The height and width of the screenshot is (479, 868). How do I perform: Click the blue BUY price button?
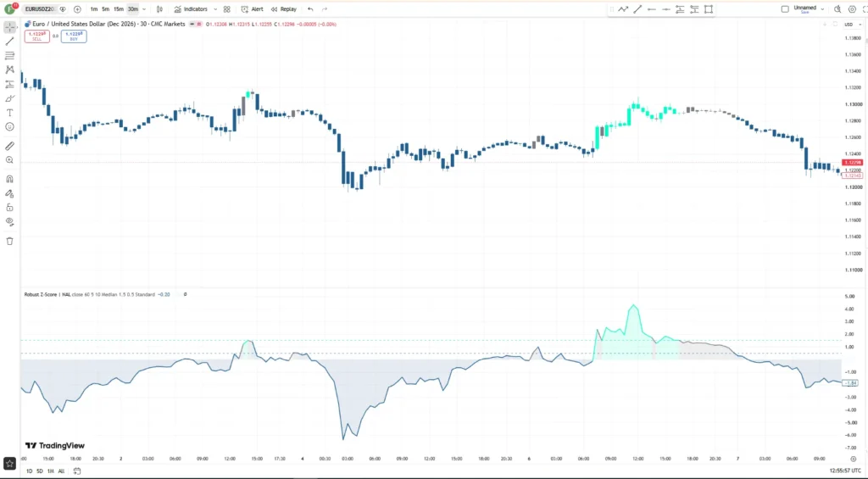coord(74,36)
